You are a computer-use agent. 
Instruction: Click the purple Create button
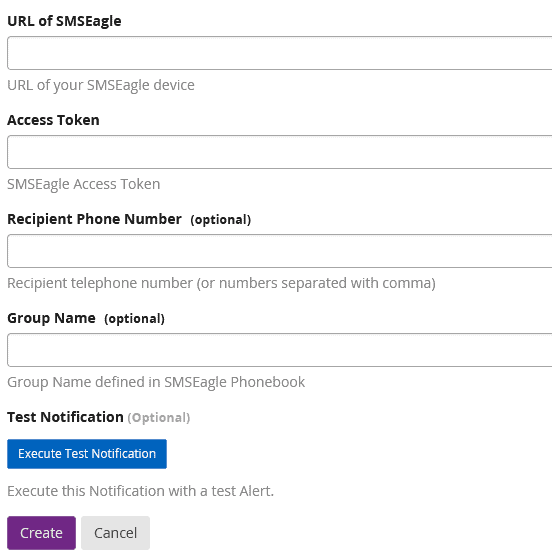point(42,533)
